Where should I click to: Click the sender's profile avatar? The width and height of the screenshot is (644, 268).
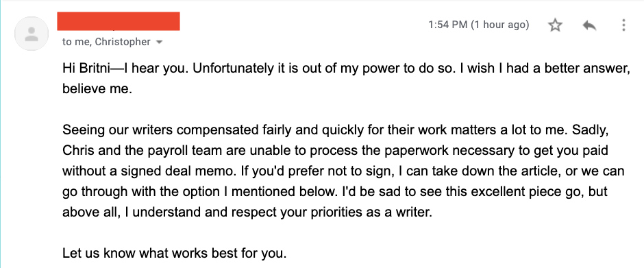[32, 34]
